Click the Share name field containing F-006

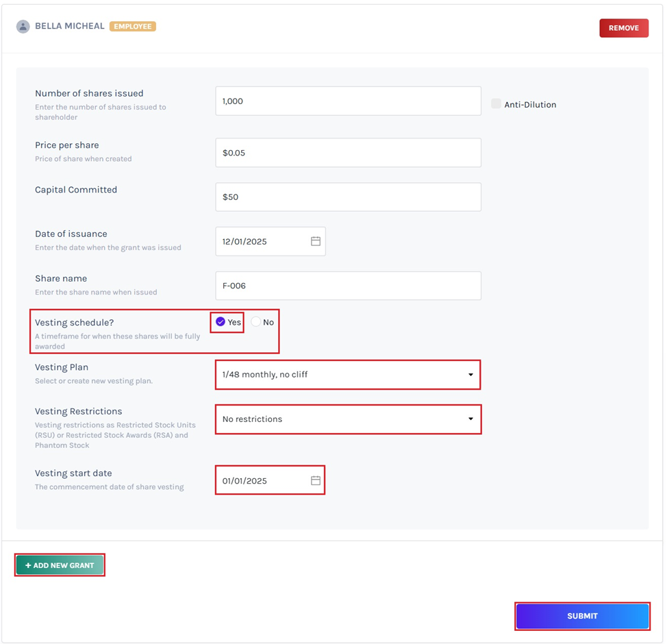pos(348,286)
